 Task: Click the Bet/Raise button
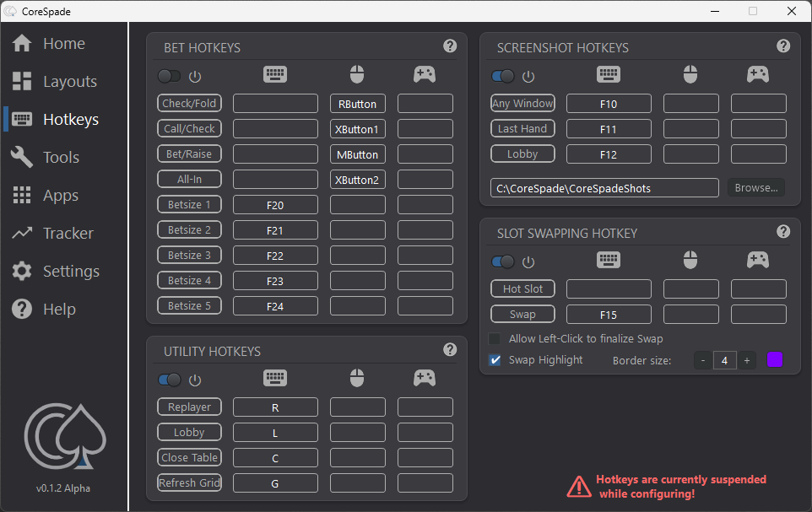190,154
